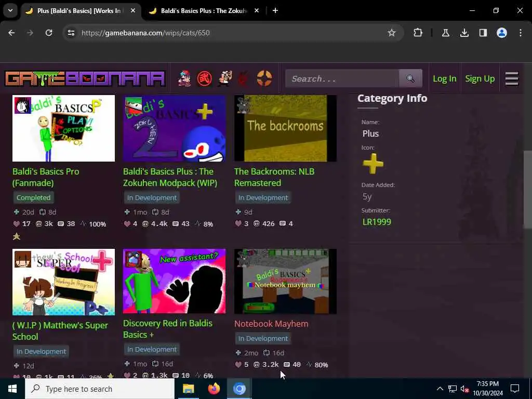Viewport: 532px width, 399px height.
Task: Open the hamburger menu on GameBanana
Action: click(x=512, y=79)
